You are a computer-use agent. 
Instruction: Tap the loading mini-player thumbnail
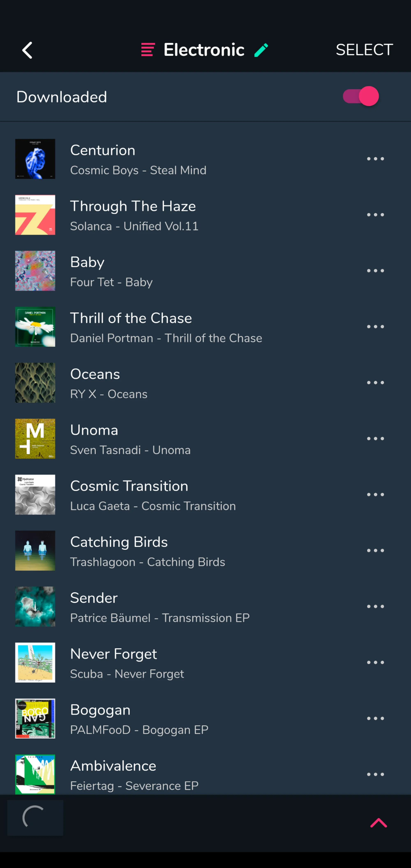pos(35,818)
